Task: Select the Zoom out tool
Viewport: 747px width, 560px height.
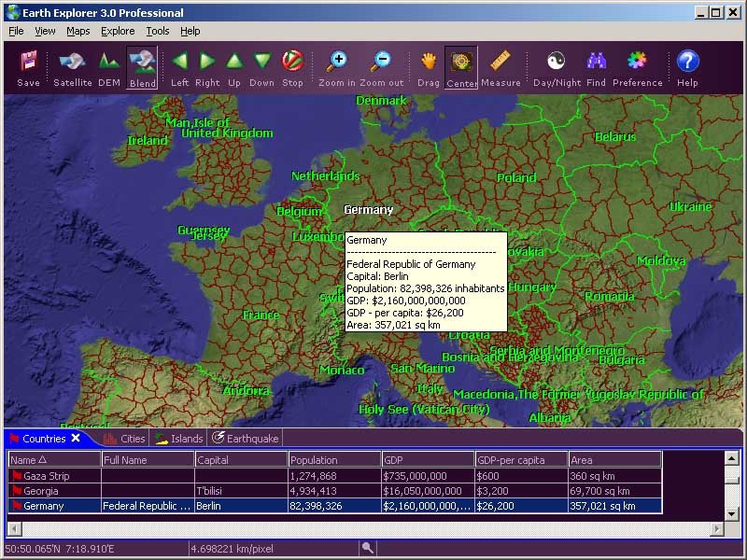Action: (382, 67)
